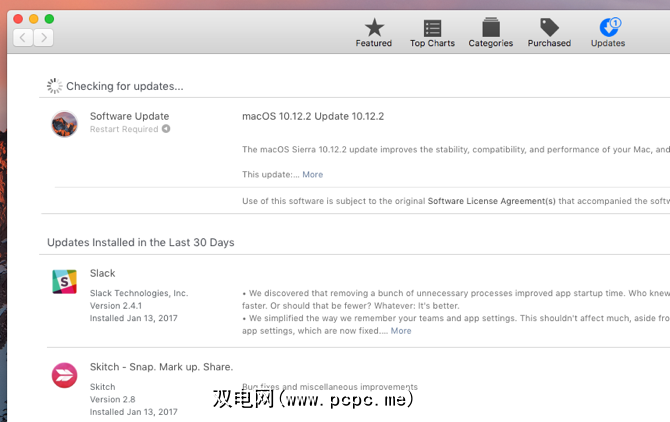Minimize the App Store window with yellow button
Viewport: 670px width, 422px height.
(x=34, y=19)
